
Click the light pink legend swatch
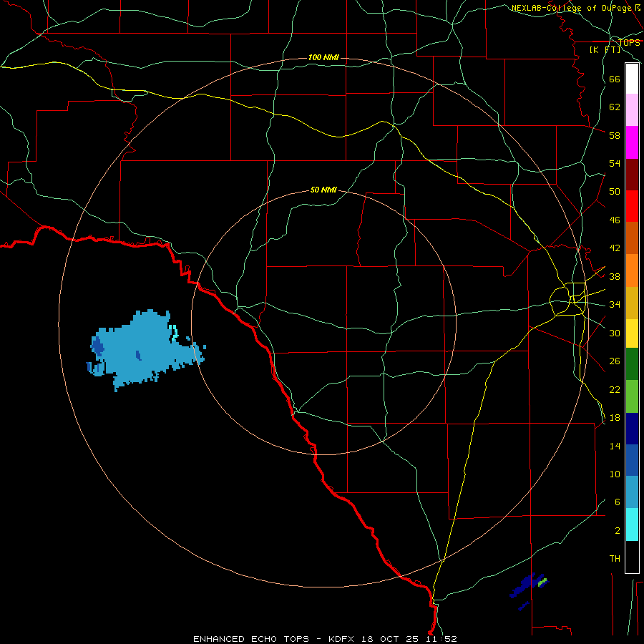tap(632, 109)
